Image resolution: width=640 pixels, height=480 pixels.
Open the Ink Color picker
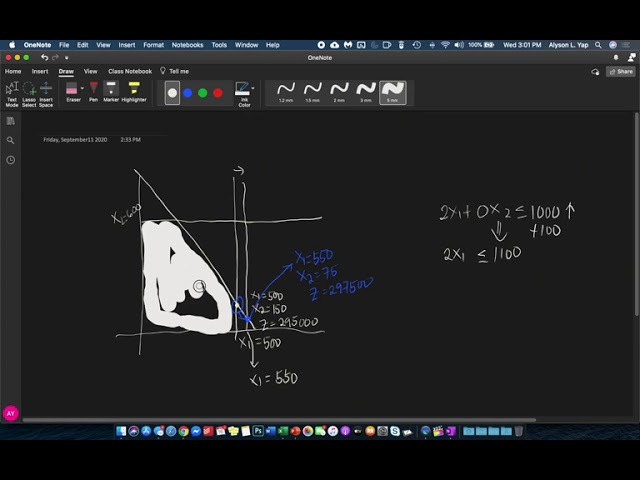pos(242,94)
